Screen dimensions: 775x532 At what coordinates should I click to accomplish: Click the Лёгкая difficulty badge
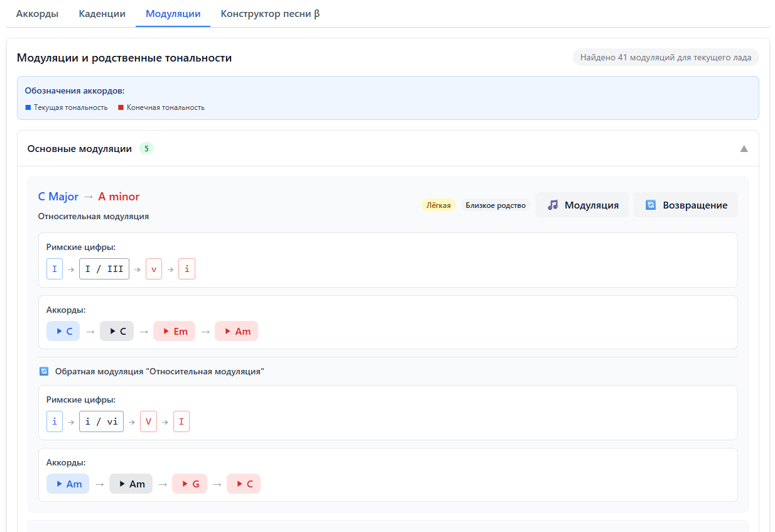pyautogui.click(x=438, y=205)
